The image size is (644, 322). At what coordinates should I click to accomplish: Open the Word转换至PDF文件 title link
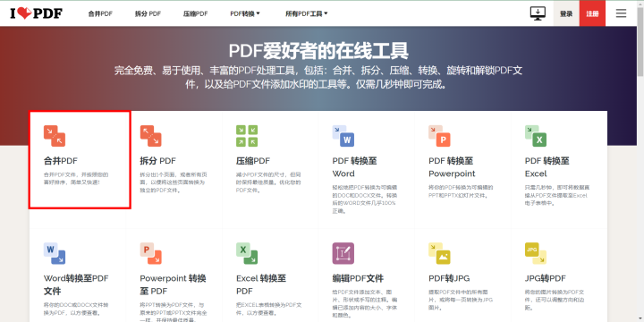[x=76, y=284]
